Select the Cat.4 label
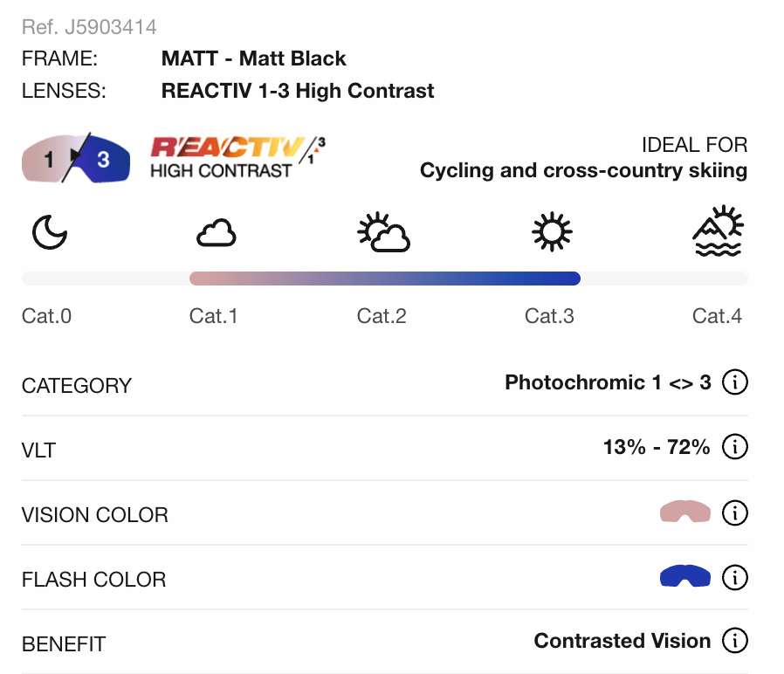Image resolution: width=784 pixels, height=674 pixels. 717,316
